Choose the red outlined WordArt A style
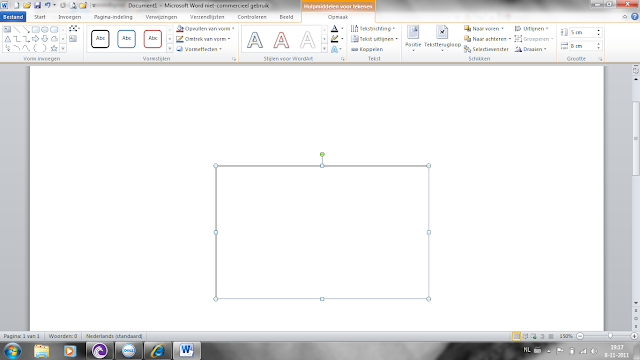Viewport: 640px width, 360px height. tap(281, 40)
